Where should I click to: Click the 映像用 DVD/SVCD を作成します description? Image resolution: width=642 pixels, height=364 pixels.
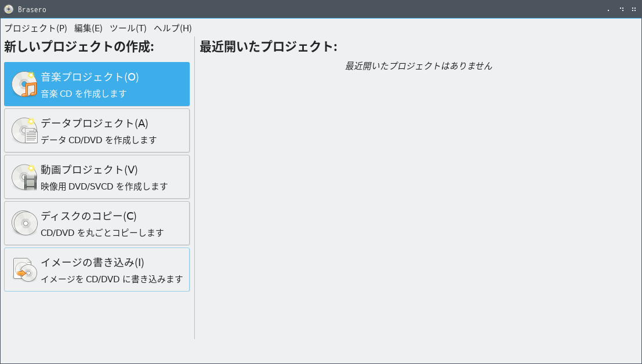[104, 186]
